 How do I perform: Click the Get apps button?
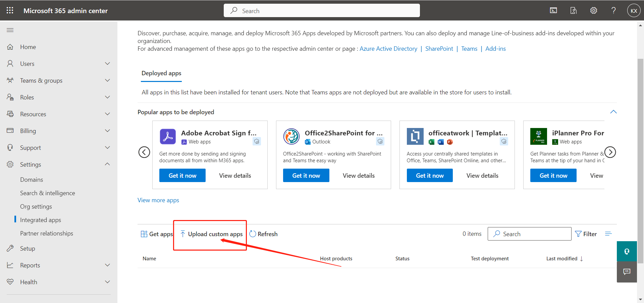[x=157, y=234]
